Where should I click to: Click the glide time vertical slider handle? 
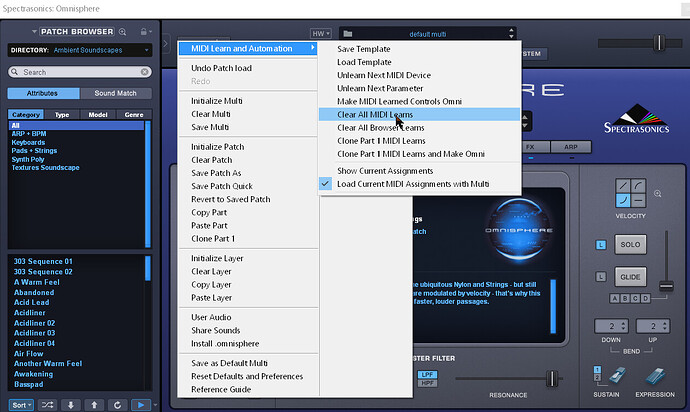click(x=666, y=286)
